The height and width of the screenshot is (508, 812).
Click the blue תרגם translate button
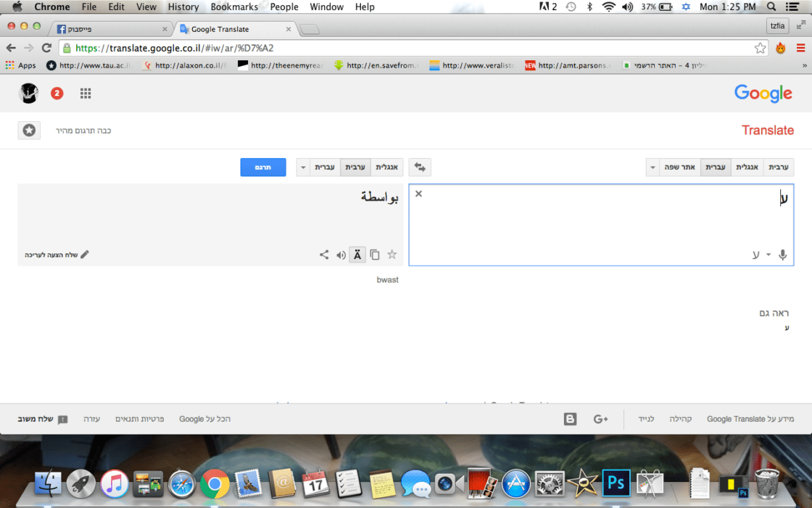pos(263,168)
